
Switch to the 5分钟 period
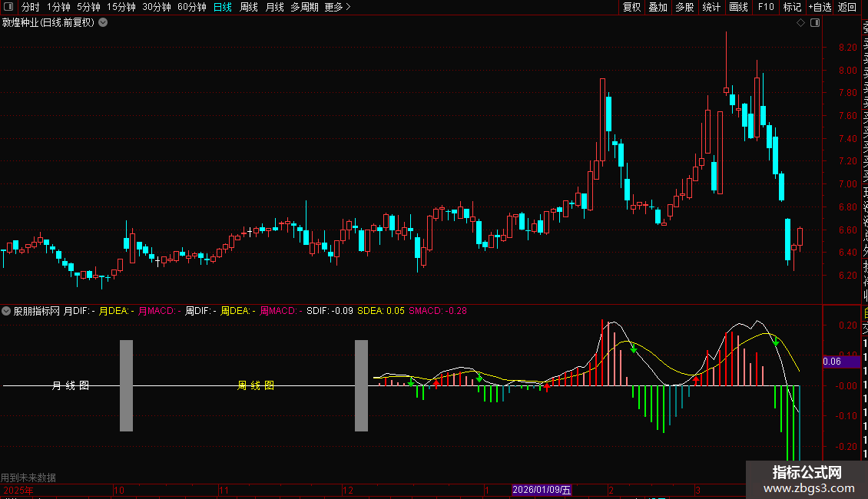click(x=88, y=7)
